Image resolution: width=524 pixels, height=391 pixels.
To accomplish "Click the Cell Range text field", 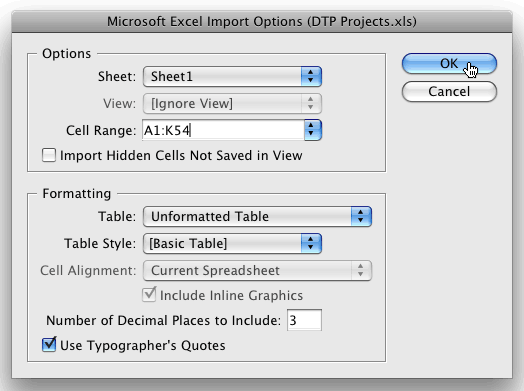I will pos(223,130).
